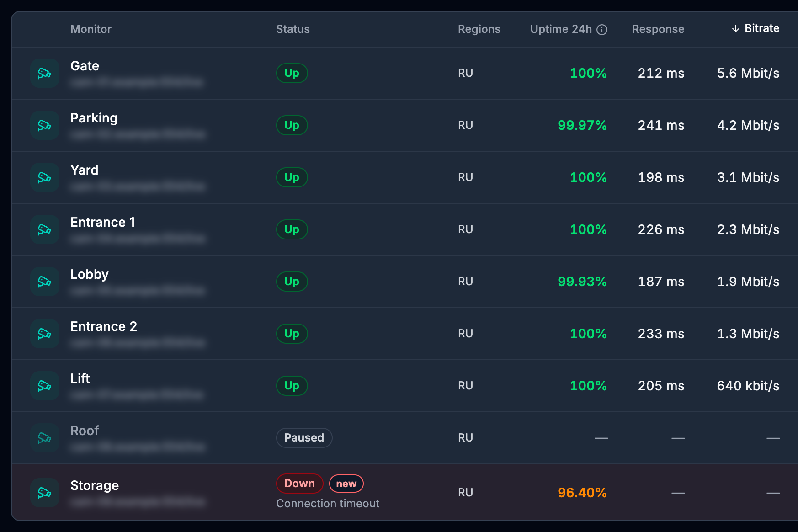Click the 99.93% uptime for Lobby
This screenshot has width=798, height=532.
click(x=582, y=282)
